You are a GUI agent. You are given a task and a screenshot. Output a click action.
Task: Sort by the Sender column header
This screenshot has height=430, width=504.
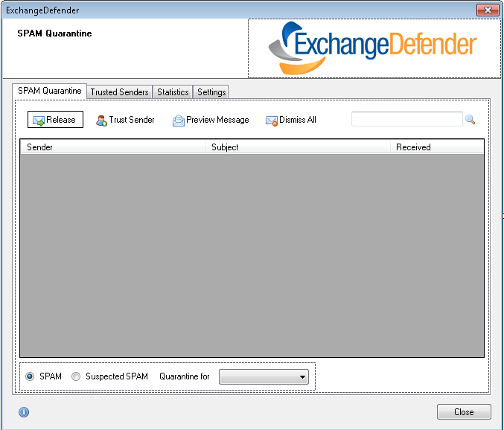(112, 147)
